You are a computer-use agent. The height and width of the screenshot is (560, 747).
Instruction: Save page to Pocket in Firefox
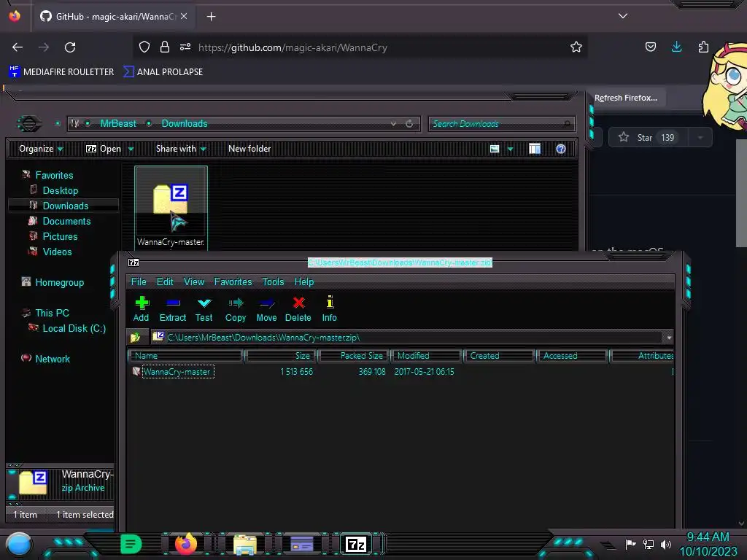(x=650, y=47)
